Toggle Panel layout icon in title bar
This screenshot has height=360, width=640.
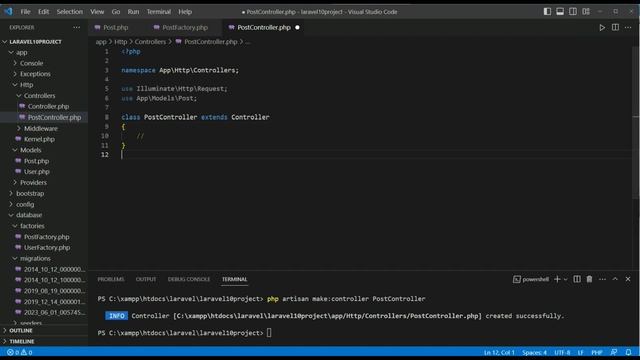click(x=560, y=11)
